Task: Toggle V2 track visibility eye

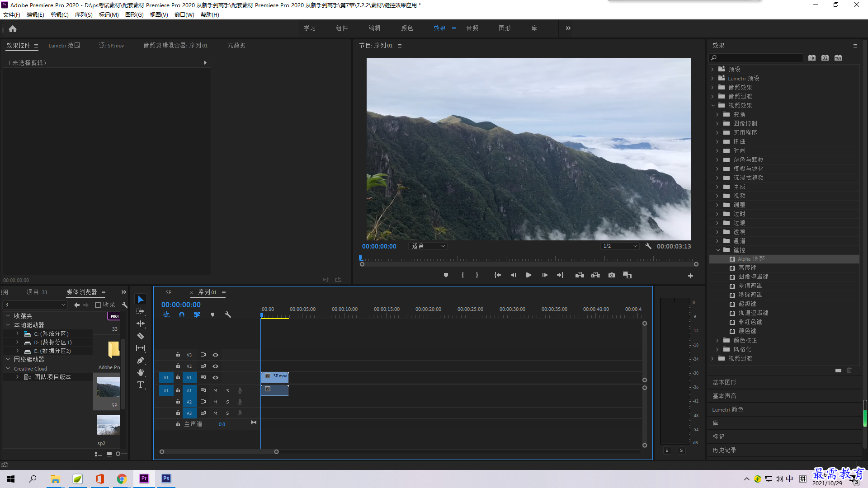Action: (x=216, y=366)
